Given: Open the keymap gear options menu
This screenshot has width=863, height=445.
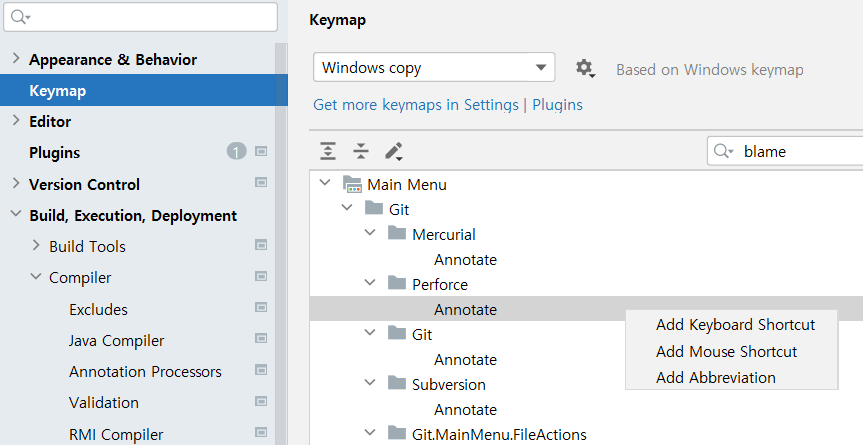Looking at the screenshot, I should (x=585, y=69).
